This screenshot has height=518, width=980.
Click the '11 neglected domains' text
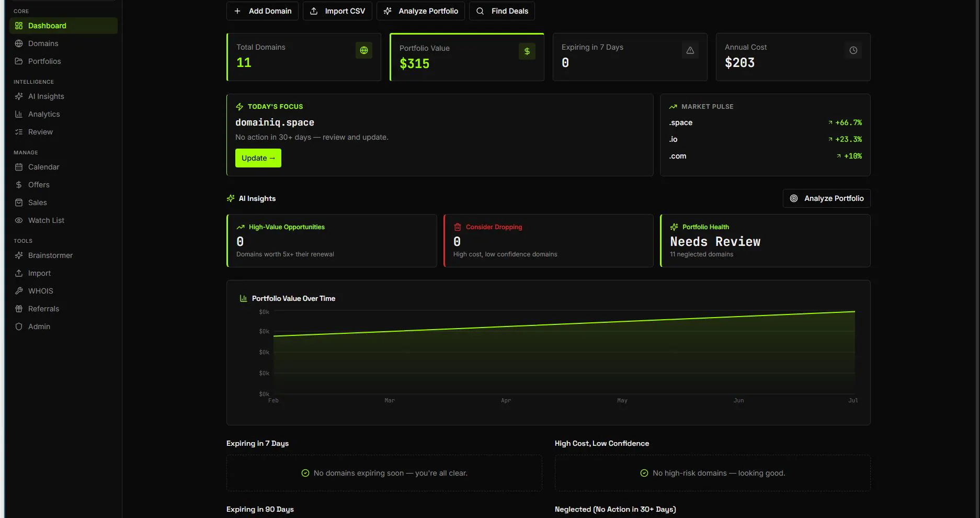pos(702,254)
